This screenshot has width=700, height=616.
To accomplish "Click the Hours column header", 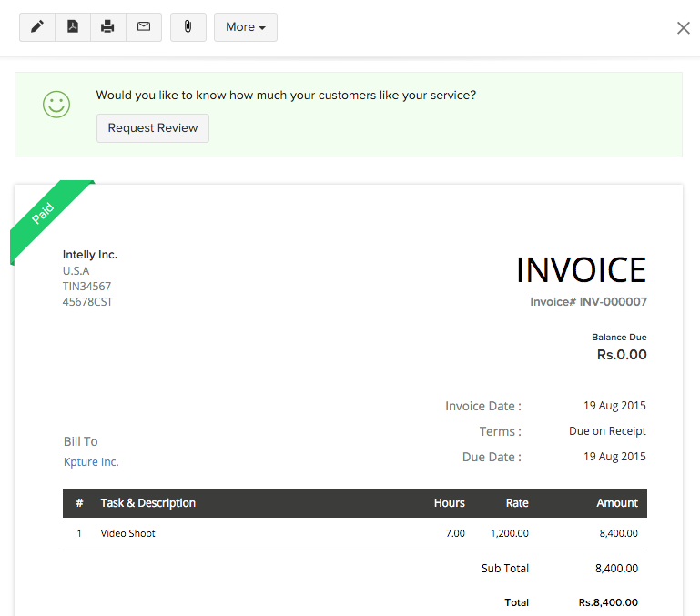I will click(x=449, y=503).
